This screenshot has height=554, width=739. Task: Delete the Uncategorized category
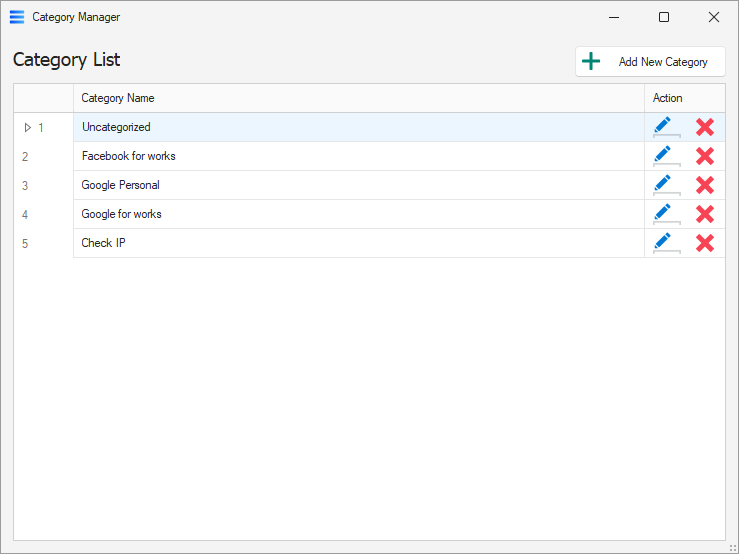click(705, 127)
